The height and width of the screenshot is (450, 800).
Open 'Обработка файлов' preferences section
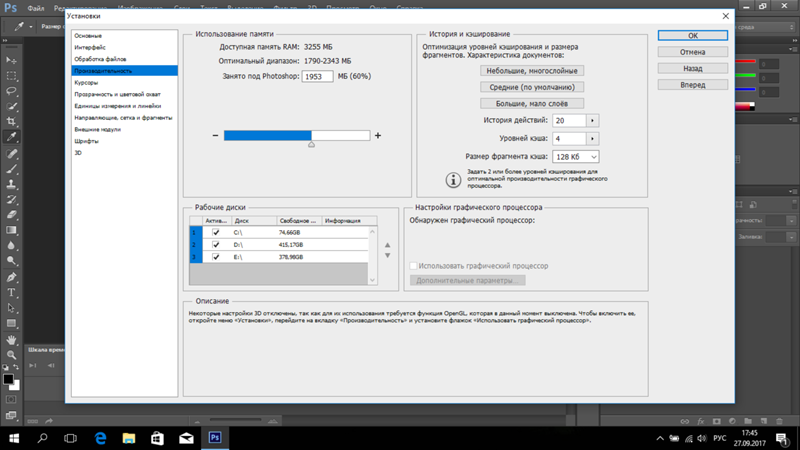pos(100,59)
